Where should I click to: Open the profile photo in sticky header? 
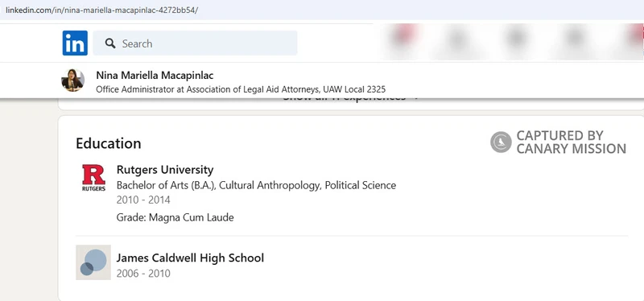(x=73, y=80)
